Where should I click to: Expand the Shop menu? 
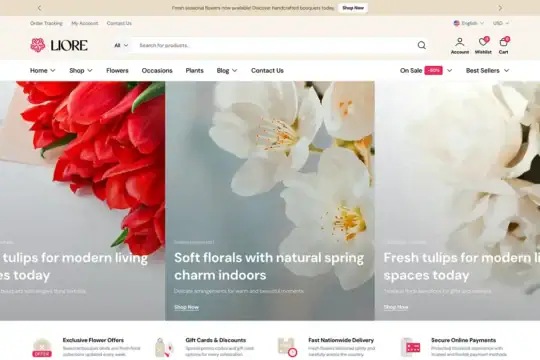tap(81, 70)
